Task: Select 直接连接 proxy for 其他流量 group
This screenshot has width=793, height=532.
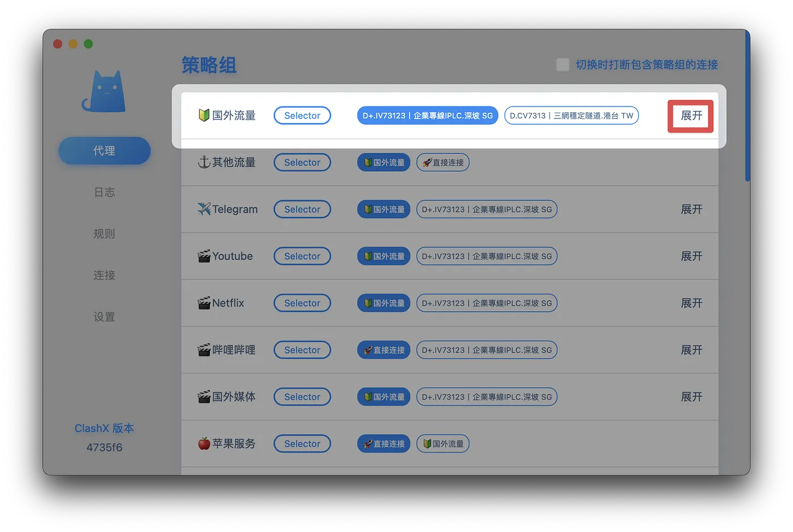Action: point(443,163)
